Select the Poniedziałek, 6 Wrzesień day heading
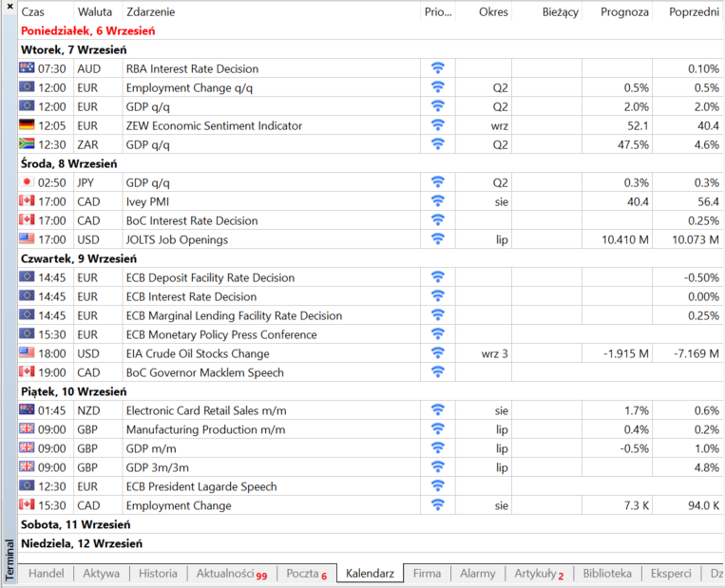 (87, 31)
